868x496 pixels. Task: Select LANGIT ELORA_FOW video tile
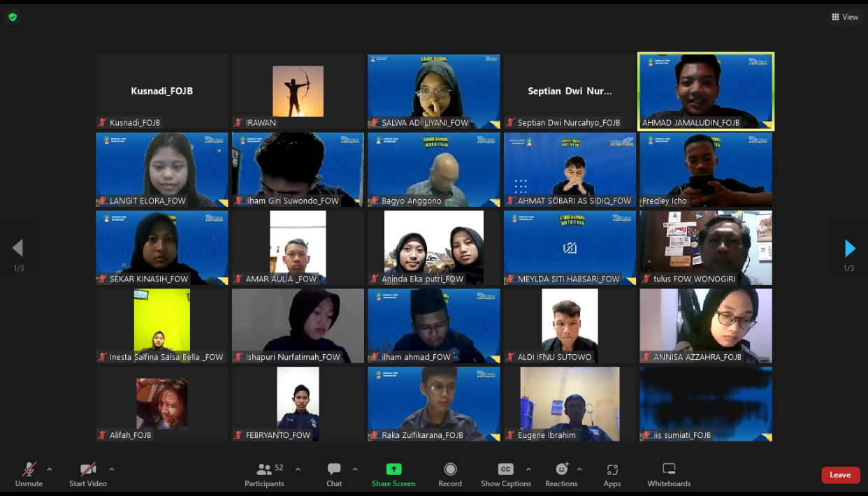coord(162,170)
